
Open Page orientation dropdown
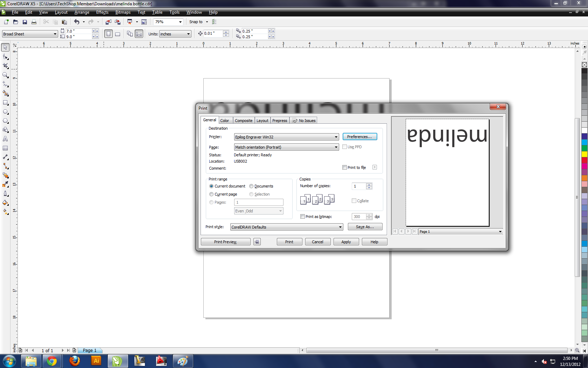tap(286, 147)
